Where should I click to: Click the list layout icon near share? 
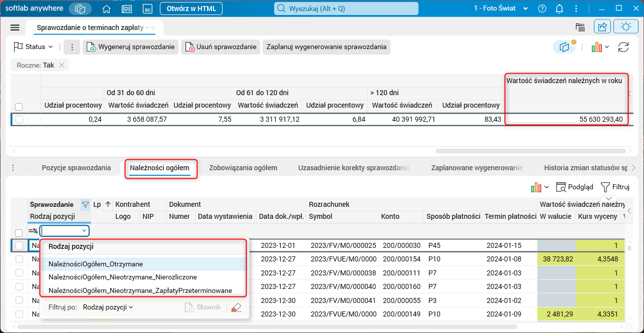point(580,28)
